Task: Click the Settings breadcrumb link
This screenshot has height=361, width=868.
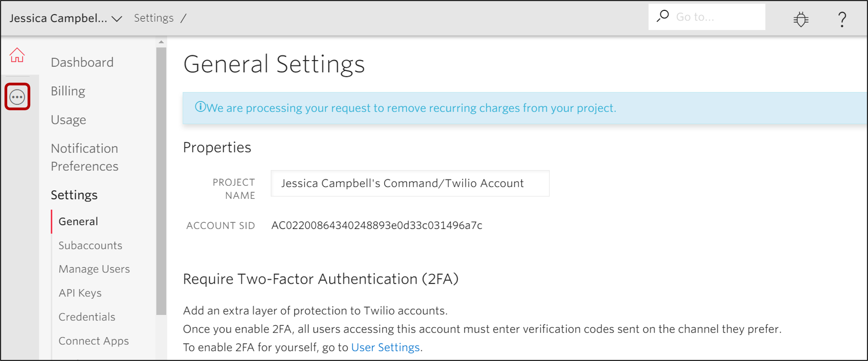Action: (154, 18)
